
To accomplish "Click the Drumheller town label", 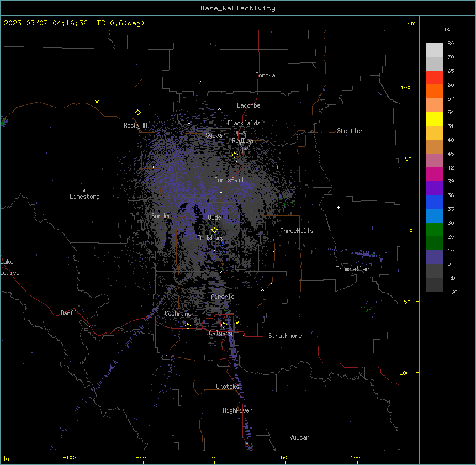I will click(352, 269).
